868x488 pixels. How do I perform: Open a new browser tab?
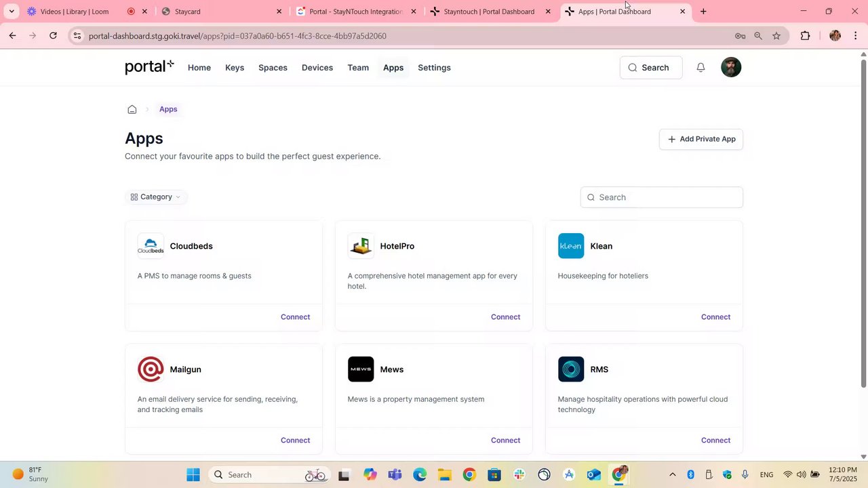[703, 12]
